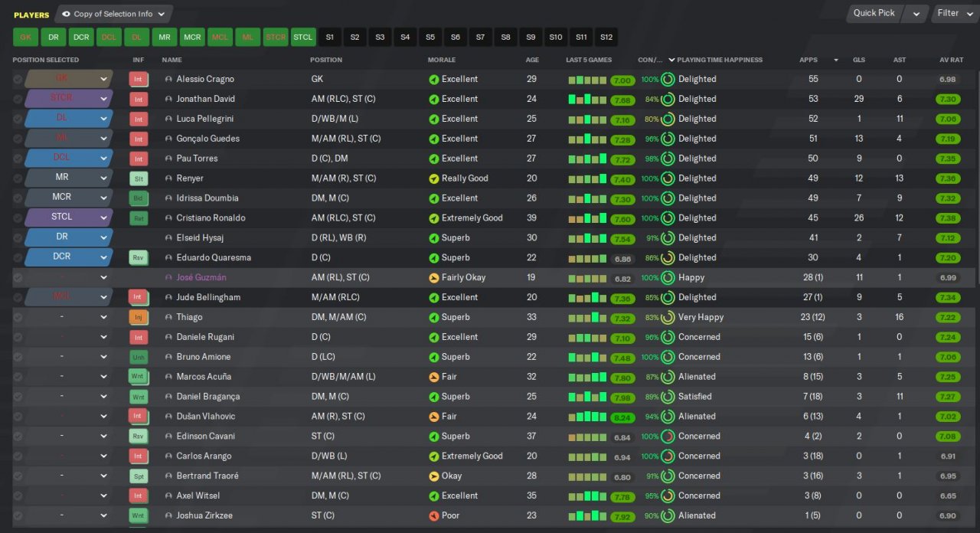Click player profile icon beside Pau Torres
Image resolution: width=980 pixels, height=533 pixels.
pos(168,159)
